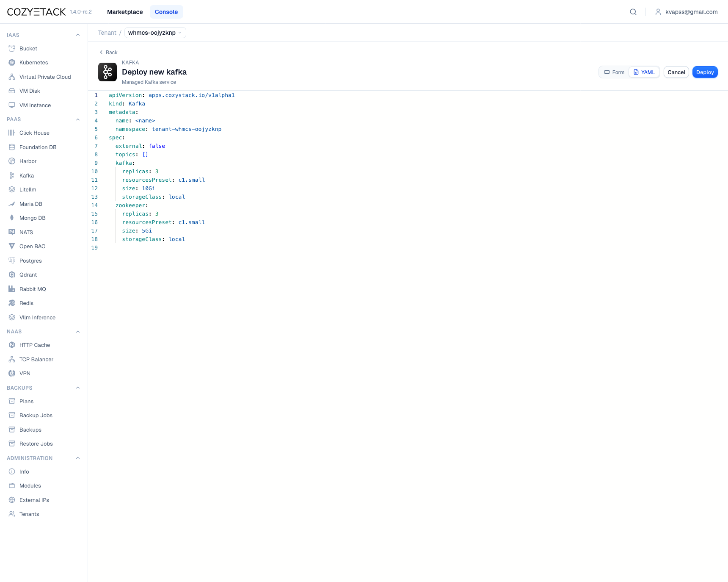Switch editor to Form view
The image size is (728, 582).
tap(614, 72)
